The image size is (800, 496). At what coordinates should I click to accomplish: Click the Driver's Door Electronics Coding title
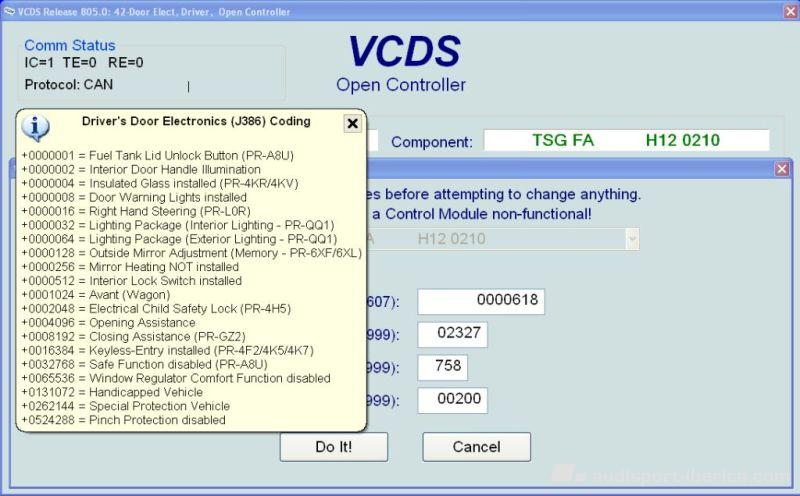pos(196,121)
